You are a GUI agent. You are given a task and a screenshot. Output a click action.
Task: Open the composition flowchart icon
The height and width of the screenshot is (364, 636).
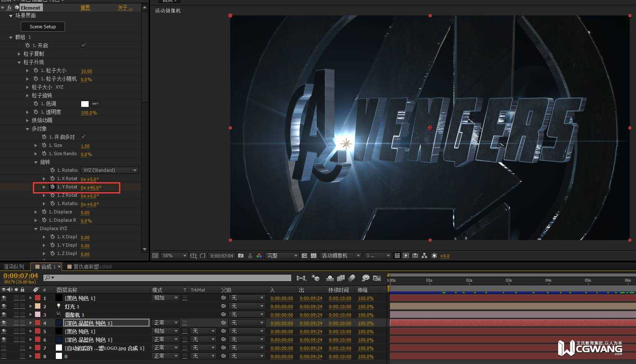(x=424, y=255)
